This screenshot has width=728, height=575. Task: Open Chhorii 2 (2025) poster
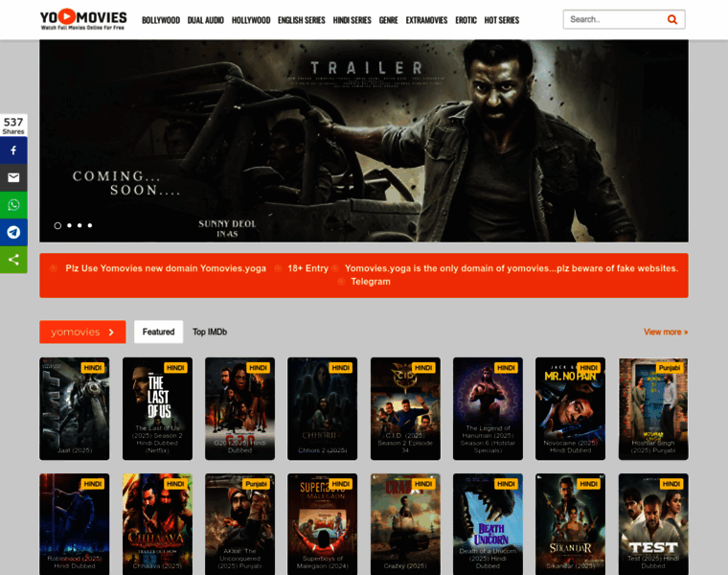click(x=322, y=408)
